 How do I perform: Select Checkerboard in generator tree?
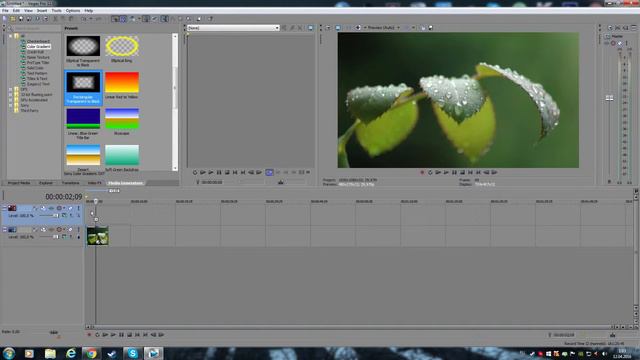point(38,41)
